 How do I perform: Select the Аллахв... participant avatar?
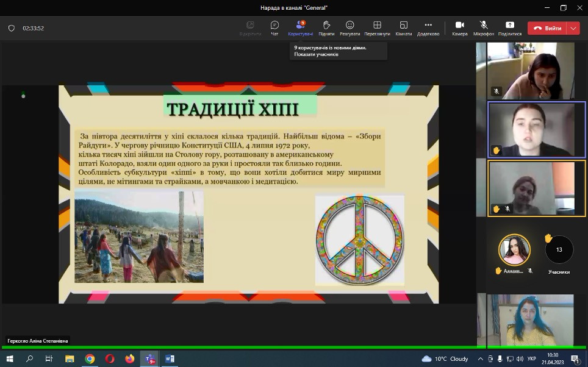pyautogui.click(x=514, y=249)
